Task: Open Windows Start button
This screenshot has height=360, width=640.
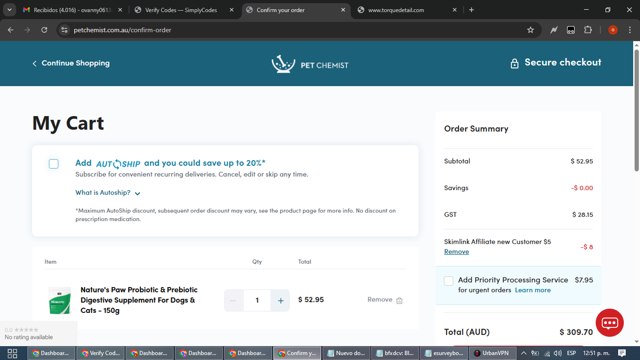Action: point(12,353)
